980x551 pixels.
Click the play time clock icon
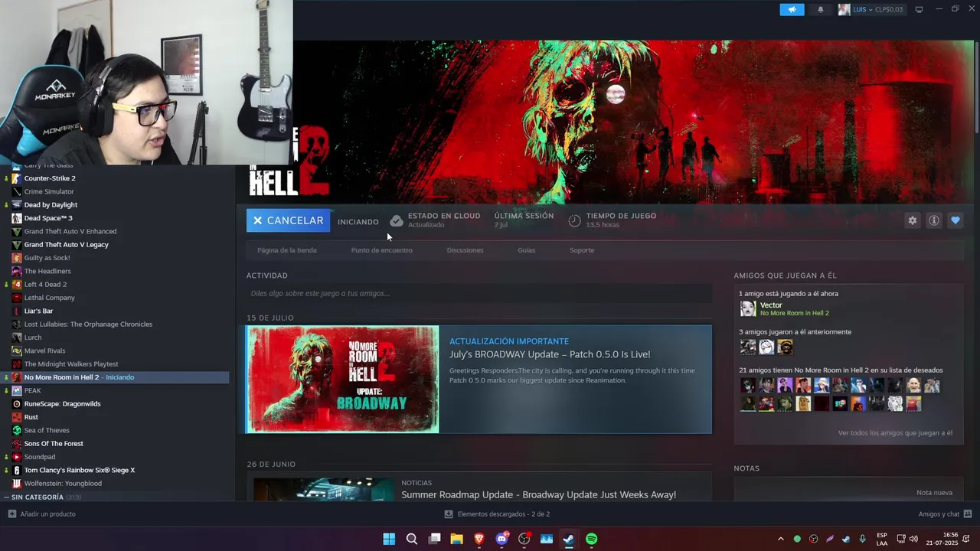click(x=574, y=221)
